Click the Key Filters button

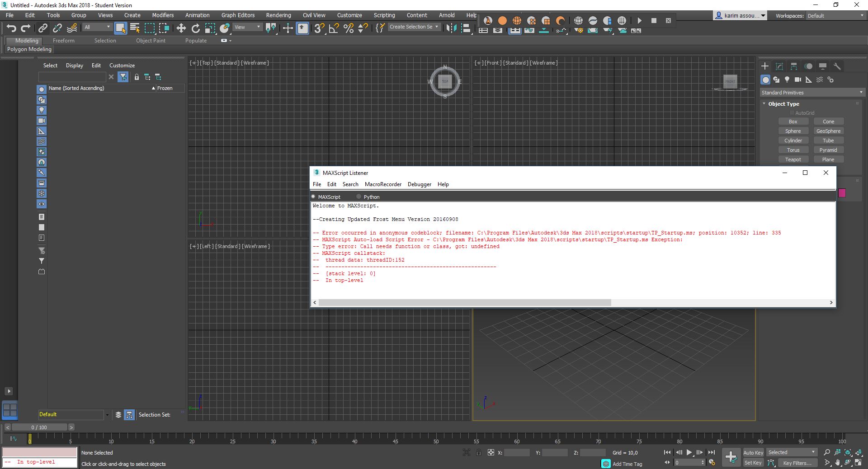pyautogui.click(x=797, y=463)
